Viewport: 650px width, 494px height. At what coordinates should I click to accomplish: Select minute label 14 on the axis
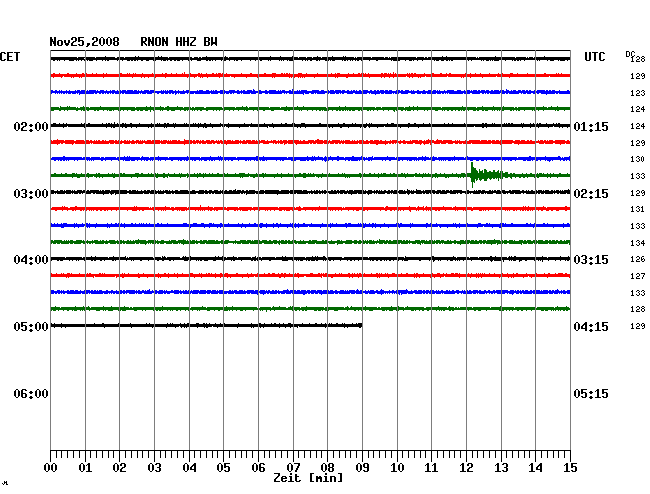point(535,468)
